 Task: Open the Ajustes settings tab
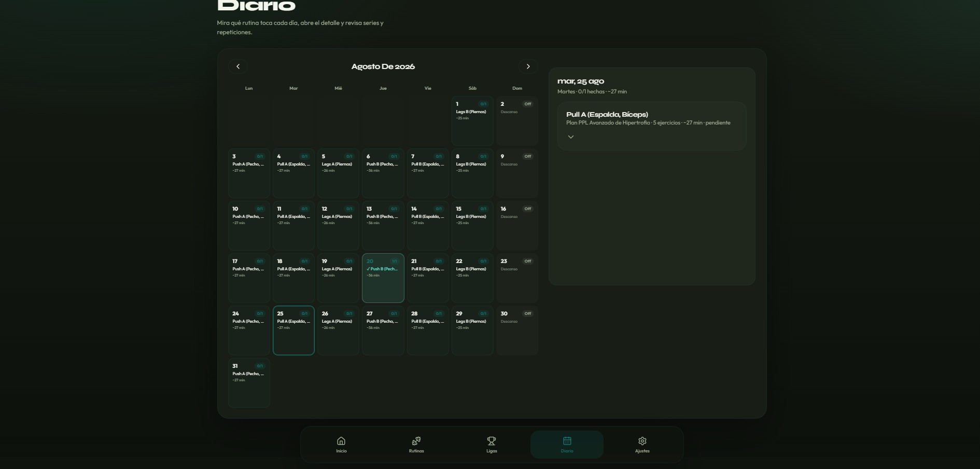point(642,445)
